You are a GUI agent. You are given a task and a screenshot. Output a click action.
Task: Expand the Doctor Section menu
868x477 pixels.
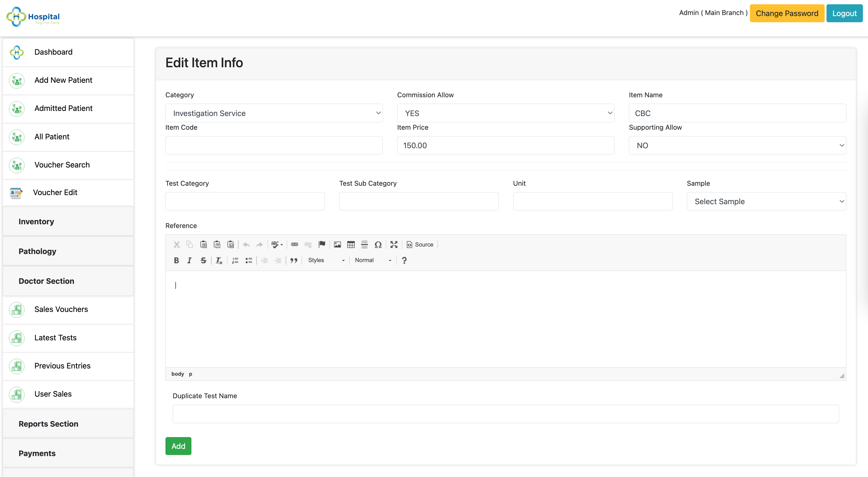(x=68, y=281)
